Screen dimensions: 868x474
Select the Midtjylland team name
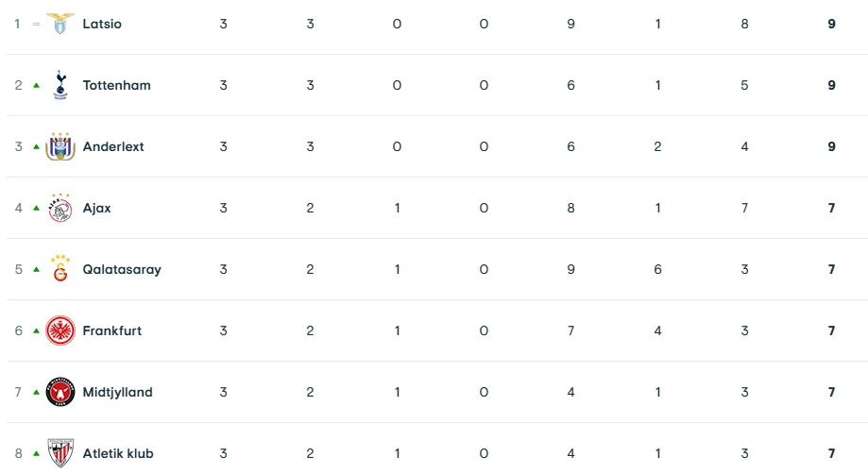117,392
